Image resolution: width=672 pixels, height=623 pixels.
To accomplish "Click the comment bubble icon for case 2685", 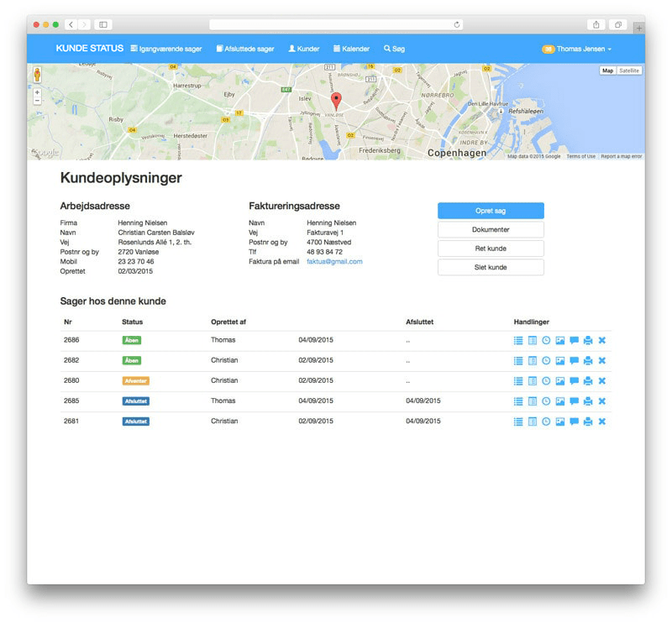I will 574,401.
